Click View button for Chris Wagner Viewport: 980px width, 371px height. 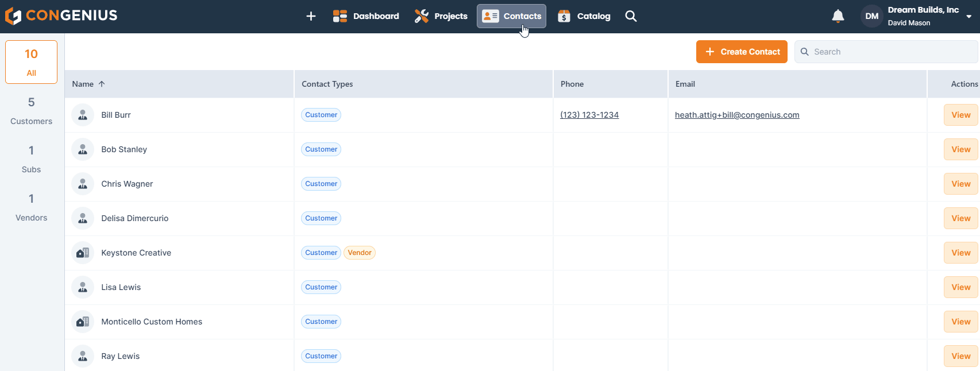point(960,184)
